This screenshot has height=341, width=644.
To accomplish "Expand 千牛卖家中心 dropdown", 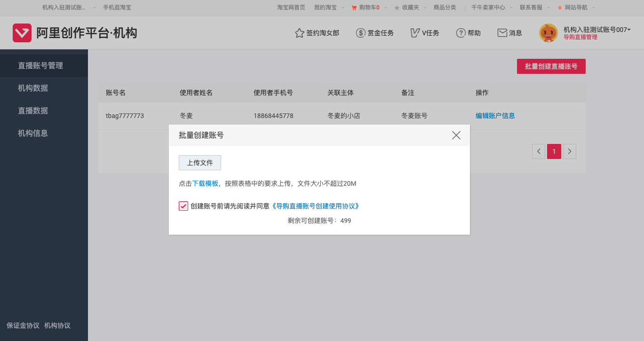I will 511,8.
